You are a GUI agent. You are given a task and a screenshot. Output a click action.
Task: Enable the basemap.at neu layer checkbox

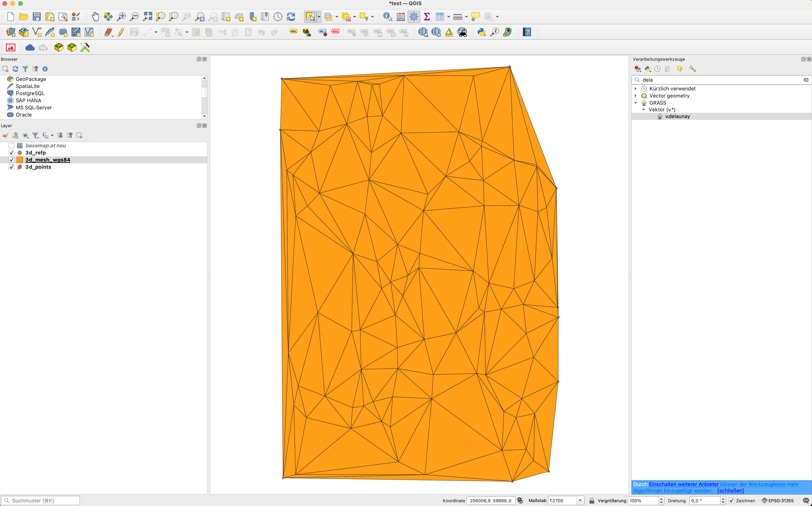pyautogui.click(x=11, y=146)
